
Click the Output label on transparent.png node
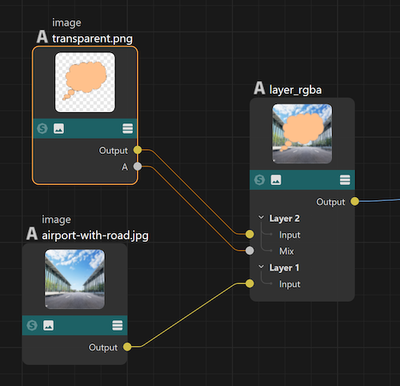click(113, 151)
